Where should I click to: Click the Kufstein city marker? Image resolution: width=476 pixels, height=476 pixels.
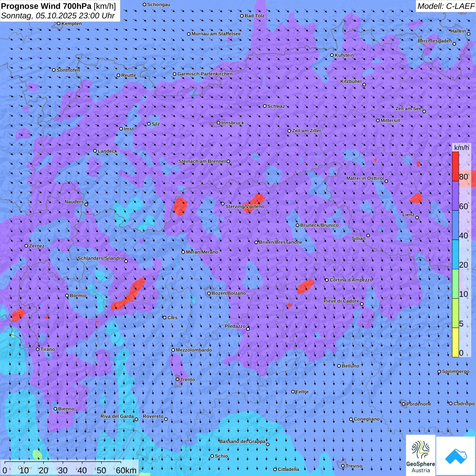coord(332,55)
